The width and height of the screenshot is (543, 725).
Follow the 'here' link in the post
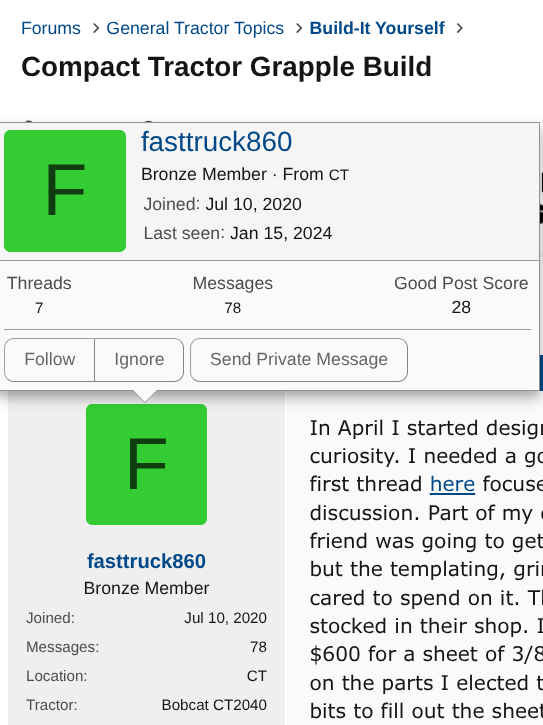tap(452, 484)
